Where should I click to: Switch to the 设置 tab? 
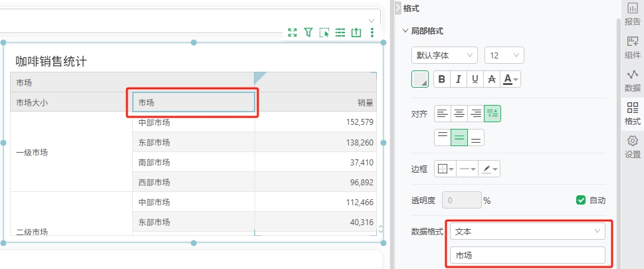(633, 147)
